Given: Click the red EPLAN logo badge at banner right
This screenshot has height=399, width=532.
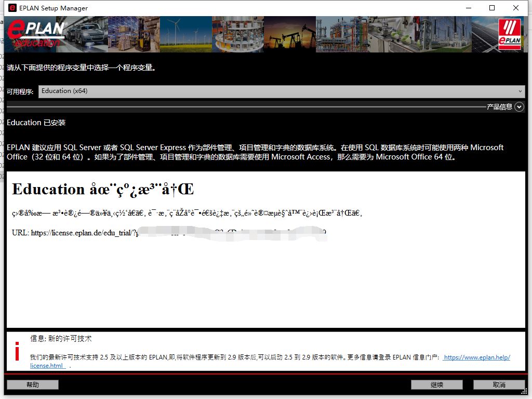Looking at the screenshot, I should click(510, 34).
